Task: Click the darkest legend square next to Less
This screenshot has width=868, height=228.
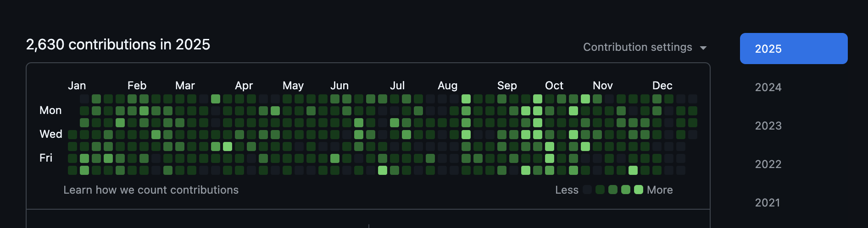Action: pos(587,190)
